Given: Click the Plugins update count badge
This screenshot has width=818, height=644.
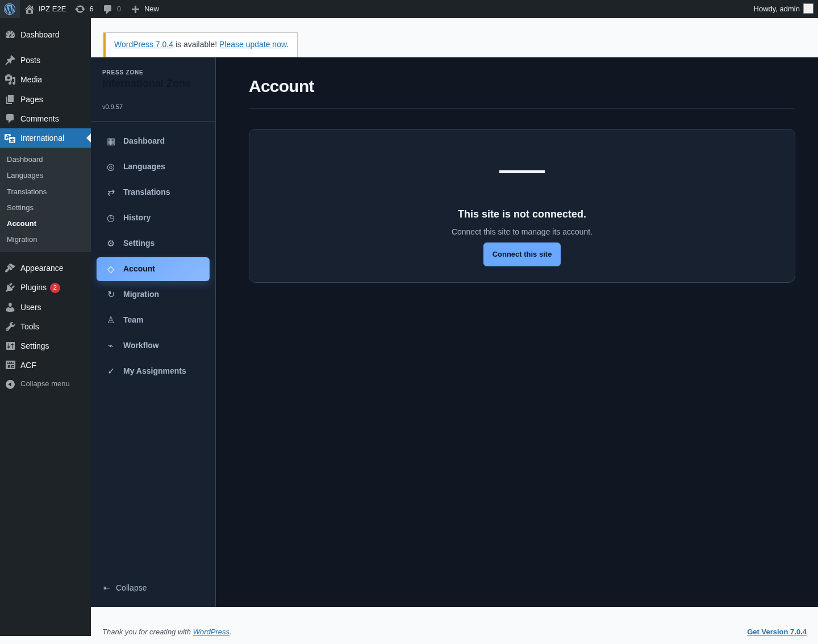Looking at the screenshot, I should (x=55, y=288).
